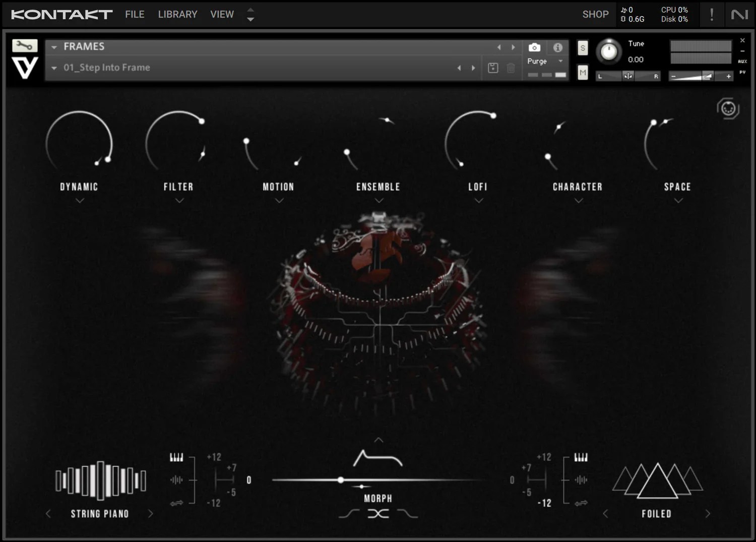Solo the instrument with the S button
Screen dimensions: 756x542
coord(583,47)
